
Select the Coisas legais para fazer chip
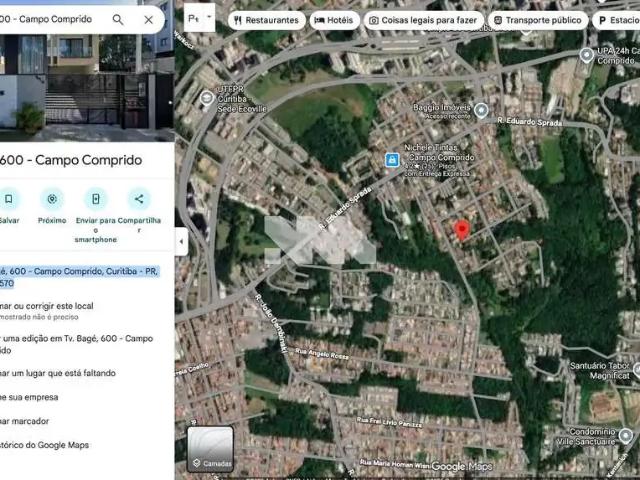point(423,20)
